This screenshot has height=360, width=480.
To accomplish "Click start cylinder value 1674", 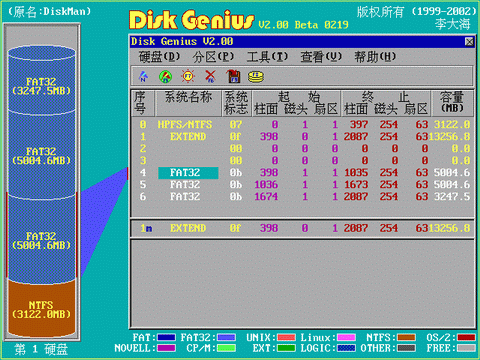I will point(266,197).
